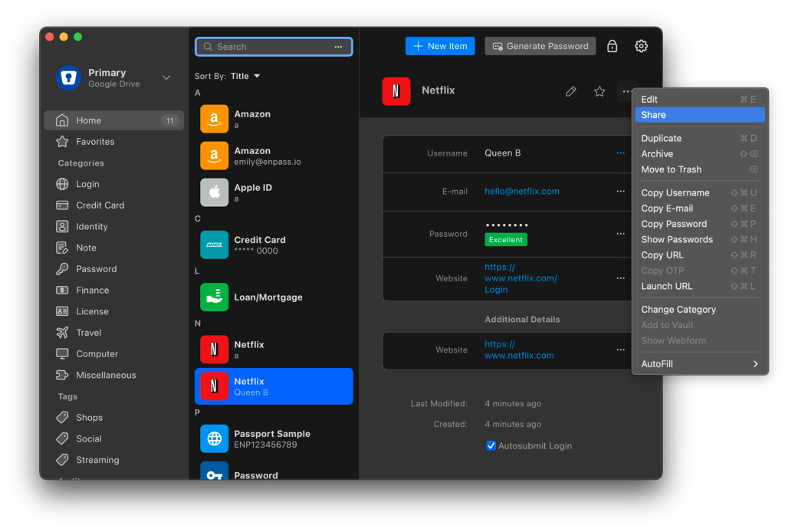
Task: Open the Password category in sidebar
Action: tap(114, 269)
